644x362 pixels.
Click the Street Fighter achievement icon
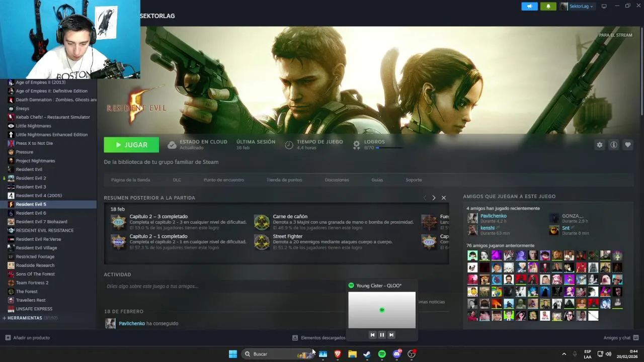pos(262,242)
